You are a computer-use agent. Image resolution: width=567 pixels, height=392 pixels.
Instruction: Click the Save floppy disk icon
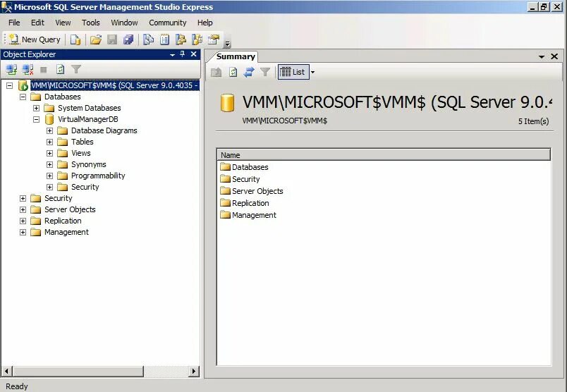(x=112, y=39)
